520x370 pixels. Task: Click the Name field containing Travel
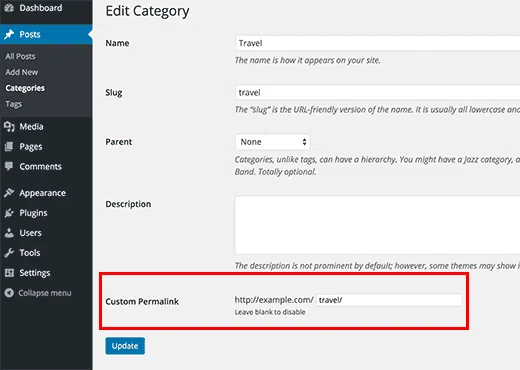tap(378, 43)
